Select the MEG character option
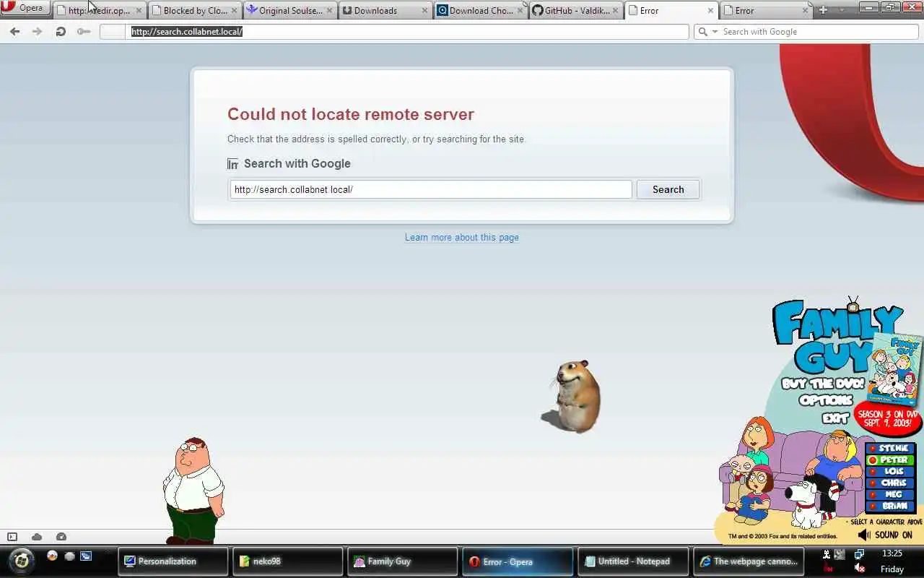The height and width of the screenshot is (578, 924). coord(890,494)
